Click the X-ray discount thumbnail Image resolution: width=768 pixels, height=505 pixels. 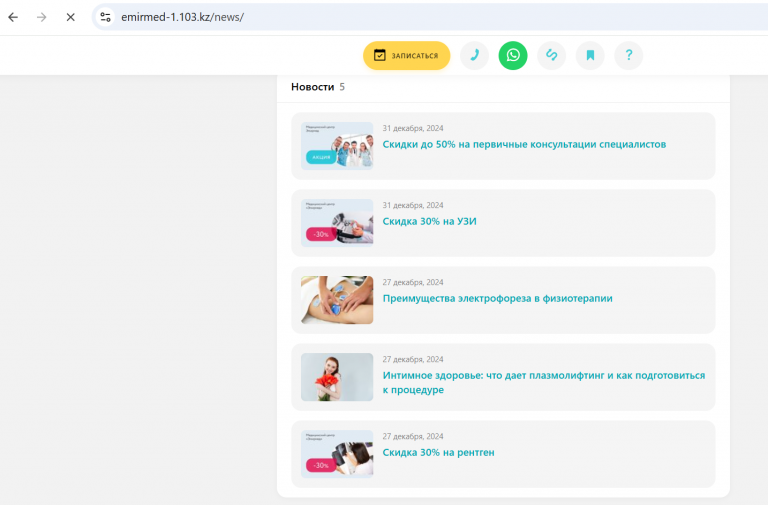click(x=337, y=454)
